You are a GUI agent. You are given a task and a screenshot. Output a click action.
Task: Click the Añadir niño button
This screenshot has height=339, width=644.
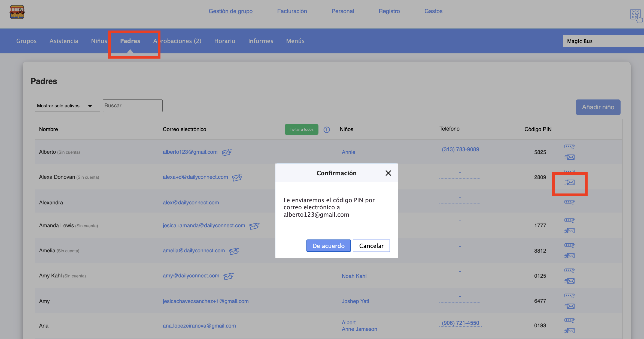(598, 107)
